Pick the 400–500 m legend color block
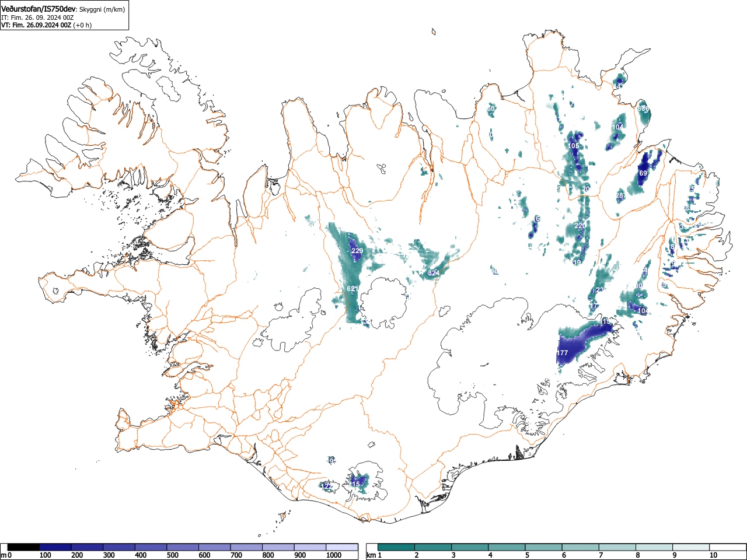 [151, 547]
